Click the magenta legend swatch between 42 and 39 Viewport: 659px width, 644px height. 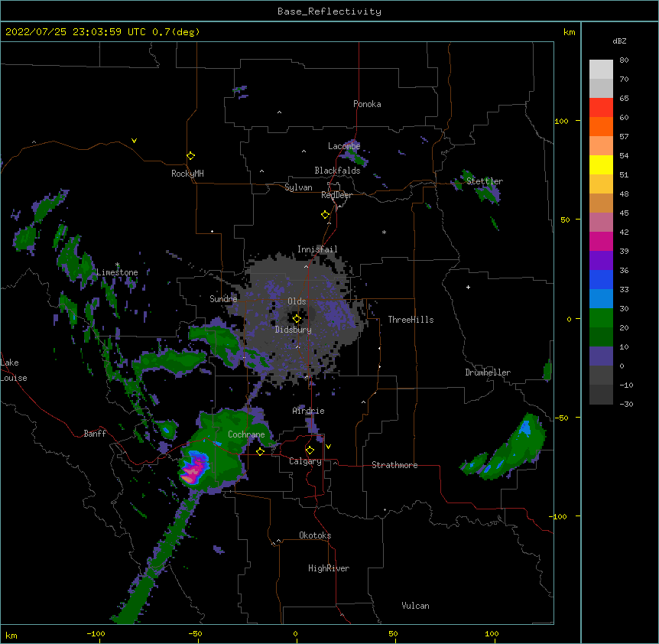[601, 241]
